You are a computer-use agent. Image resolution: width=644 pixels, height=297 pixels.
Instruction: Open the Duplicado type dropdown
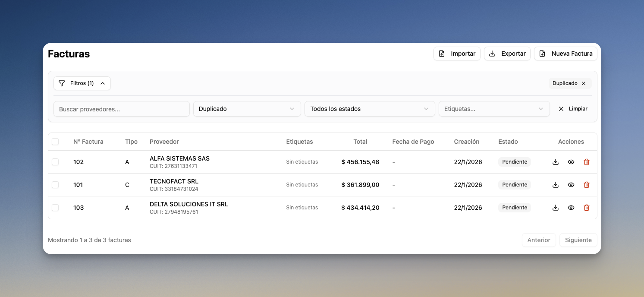247,109
